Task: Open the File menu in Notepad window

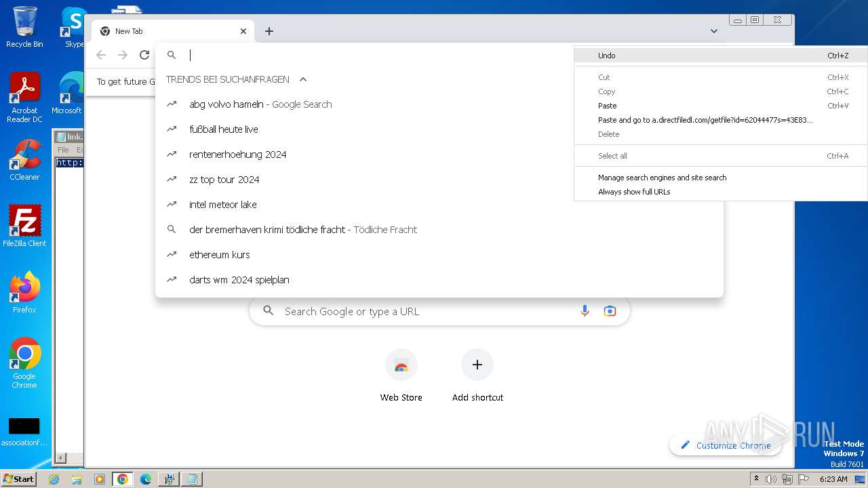Action: [x=63, y=150]
